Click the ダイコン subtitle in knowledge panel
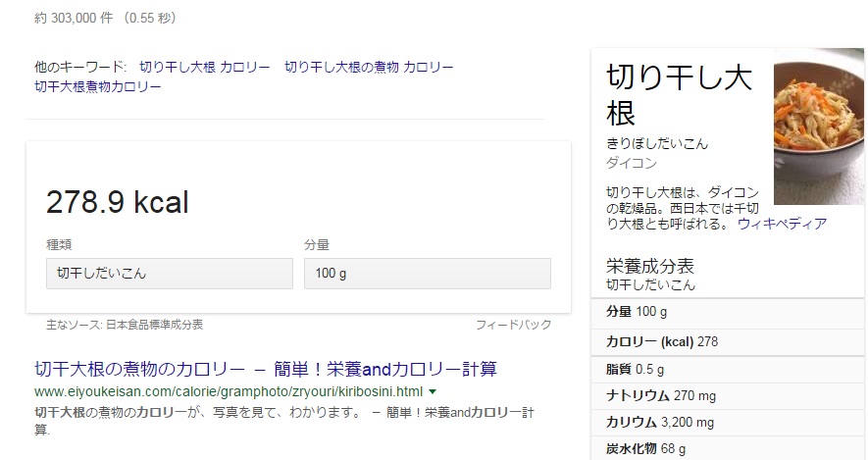The width and height of the screenshot is (868, 460). [x=632, y=163]
